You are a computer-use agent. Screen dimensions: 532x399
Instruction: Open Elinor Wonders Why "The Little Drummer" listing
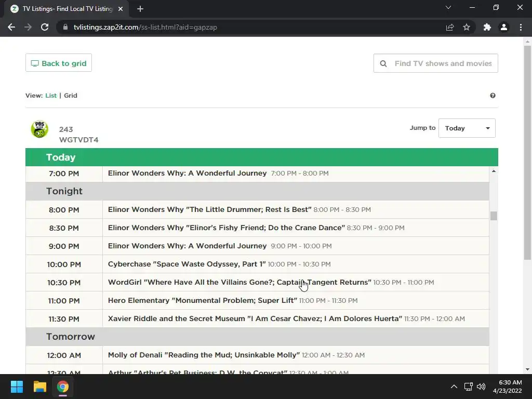[x=210, y=209]
